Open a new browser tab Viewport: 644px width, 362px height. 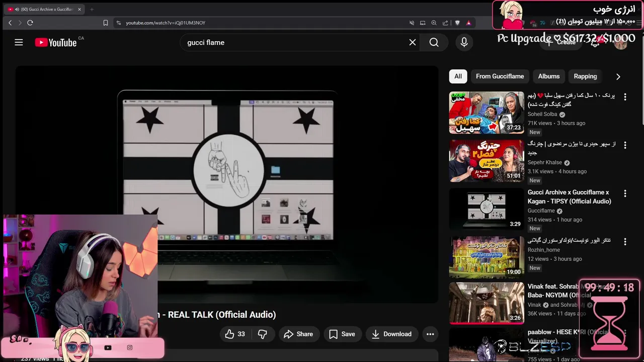(x=92, y=9)
